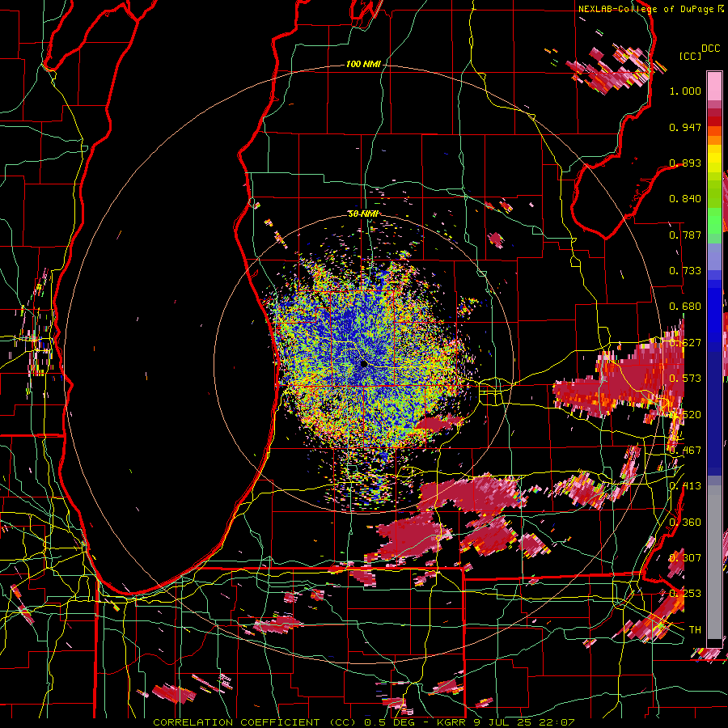Screen dimensions: 728x728
Task: Click the 0.573 value on the color scale
Action: 685,379
